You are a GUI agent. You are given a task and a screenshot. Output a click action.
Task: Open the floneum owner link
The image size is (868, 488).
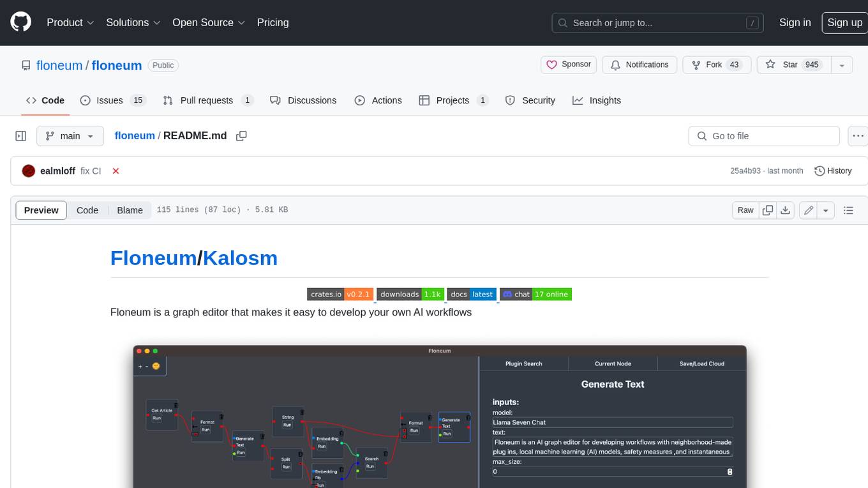59,65
